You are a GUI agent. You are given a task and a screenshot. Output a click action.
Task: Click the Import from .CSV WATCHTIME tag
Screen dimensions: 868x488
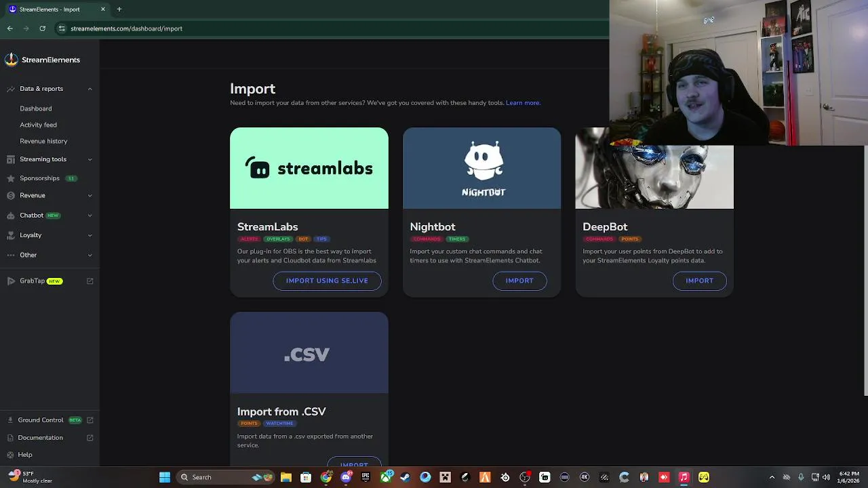coord(279,424)
